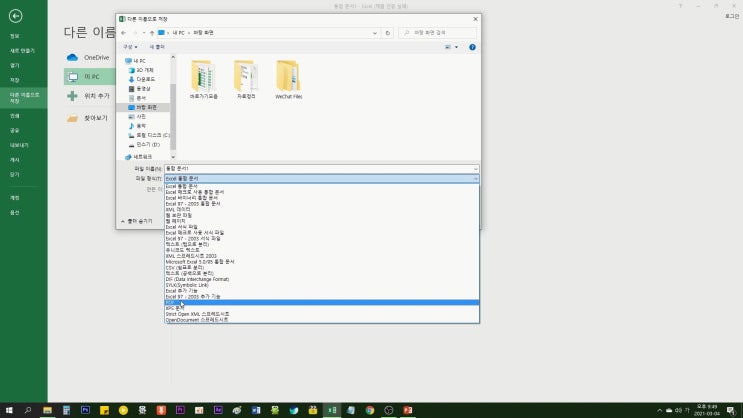743x418 pixels.
Task: Choose OpenDocument 스프레드시트 format
Action: click(x=322, y=320)
